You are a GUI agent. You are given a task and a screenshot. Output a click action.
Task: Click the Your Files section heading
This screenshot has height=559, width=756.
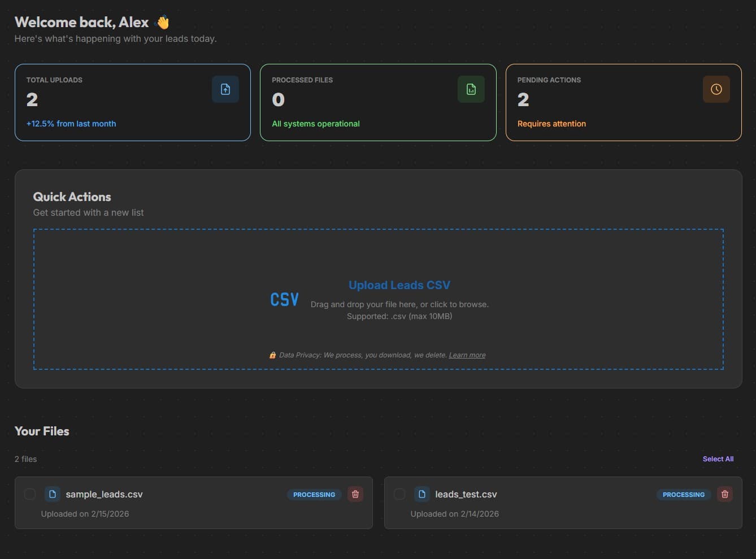[42, 431]
